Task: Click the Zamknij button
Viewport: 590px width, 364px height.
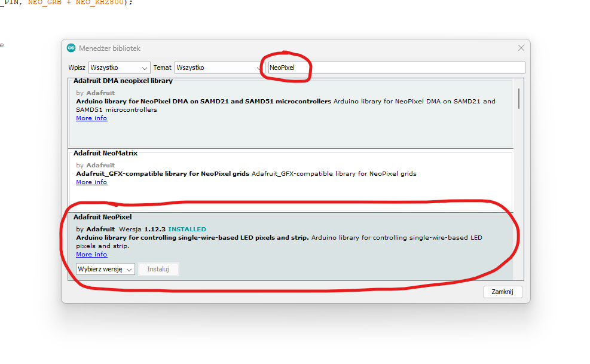Action: pos(502,292)
